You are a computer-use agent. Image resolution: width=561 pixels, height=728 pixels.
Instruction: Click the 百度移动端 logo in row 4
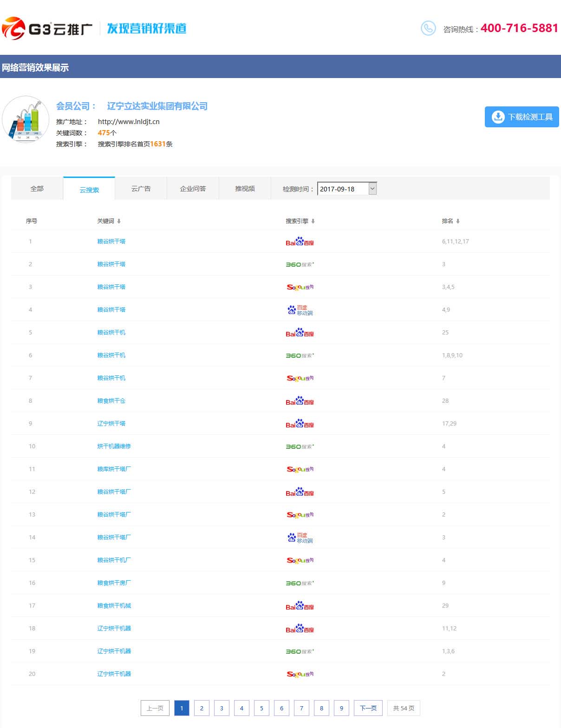[x=300, y=310]
